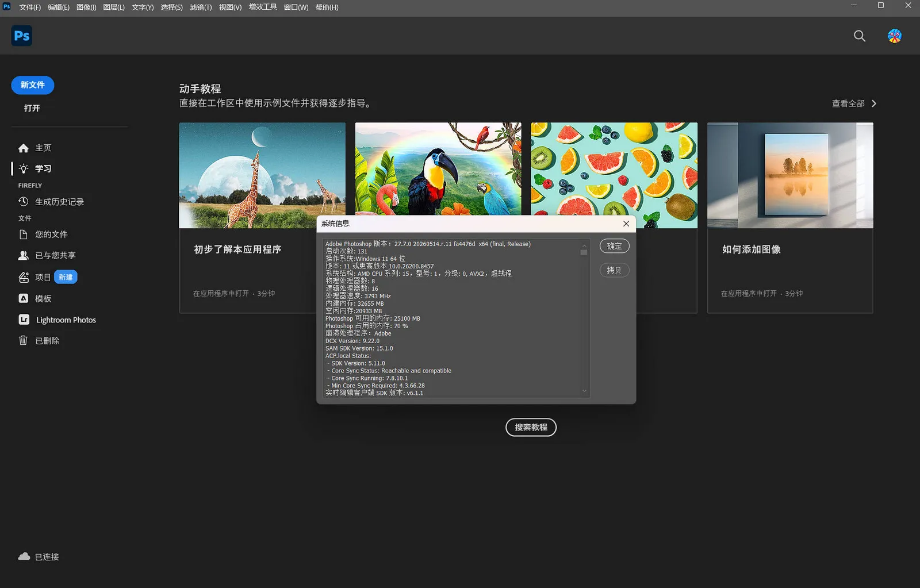The width and height of the screenshot is (920, 588).
Task: Click the 搜索教程 button
Action: [x=531, y=427]
